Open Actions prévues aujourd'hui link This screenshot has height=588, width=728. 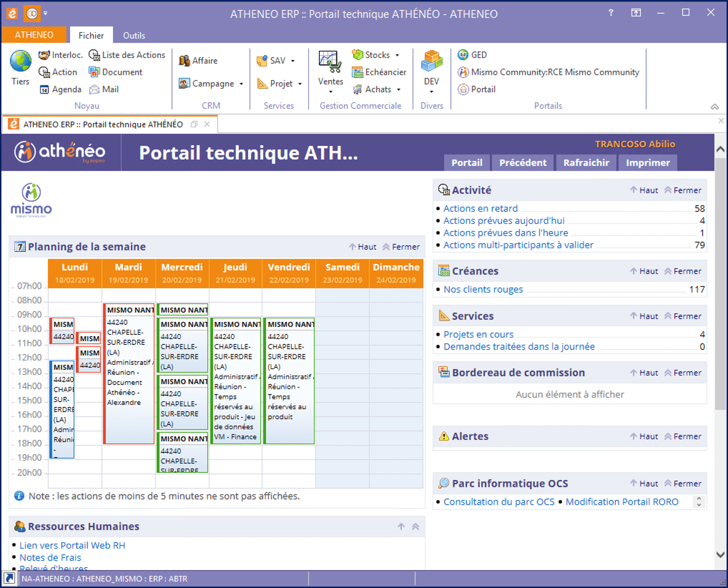tap(504, 221)
